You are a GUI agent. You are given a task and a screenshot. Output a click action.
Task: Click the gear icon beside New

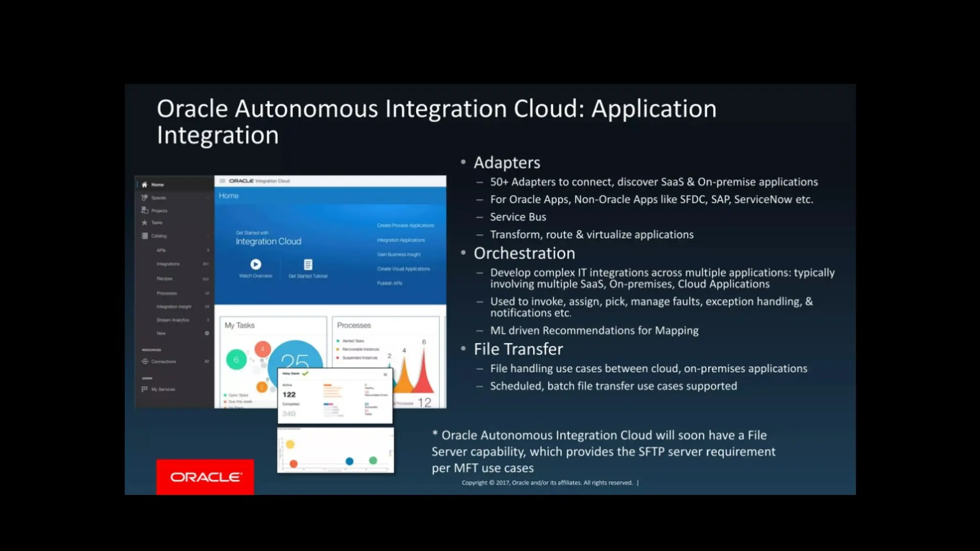pos(207,333)
